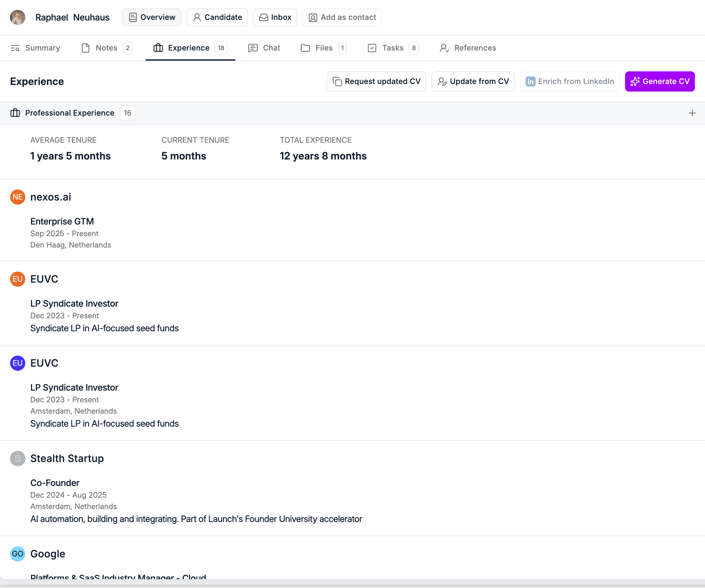Click the Professional Experience briefcase icon
Screen dimensions: 705x588
[15, 113]
